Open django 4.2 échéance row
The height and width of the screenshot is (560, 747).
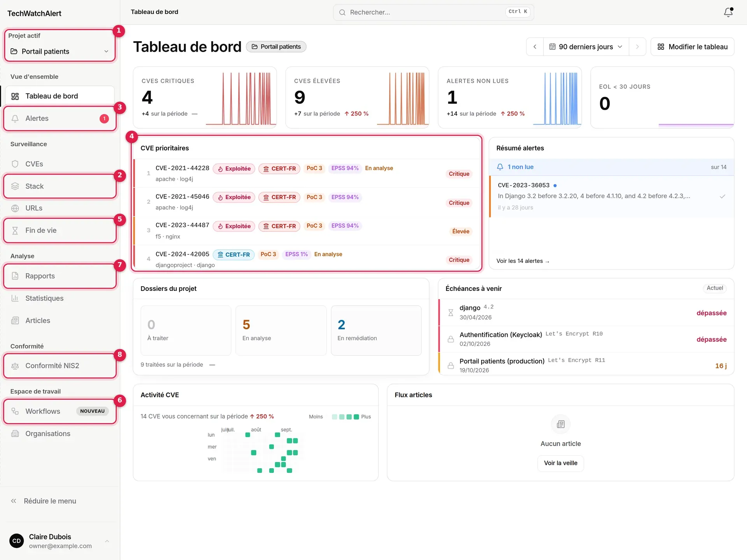point(586,313)
